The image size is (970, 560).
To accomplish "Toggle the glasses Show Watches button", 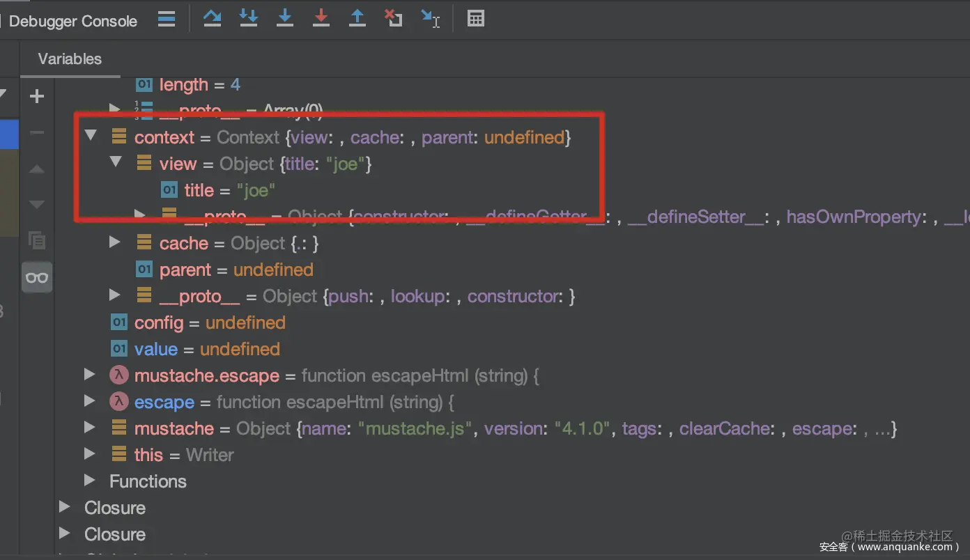I will click(37, 277).
